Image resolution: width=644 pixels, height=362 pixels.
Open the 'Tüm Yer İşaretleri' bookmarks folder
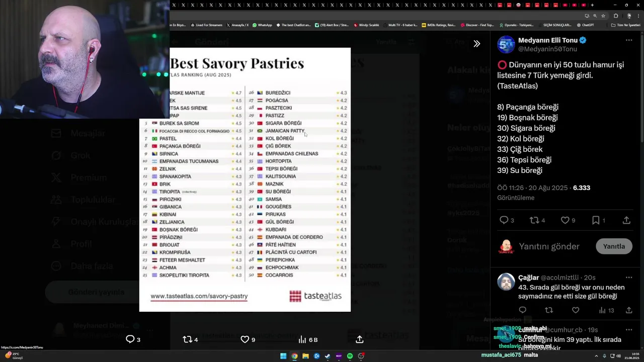click(626, 25)
